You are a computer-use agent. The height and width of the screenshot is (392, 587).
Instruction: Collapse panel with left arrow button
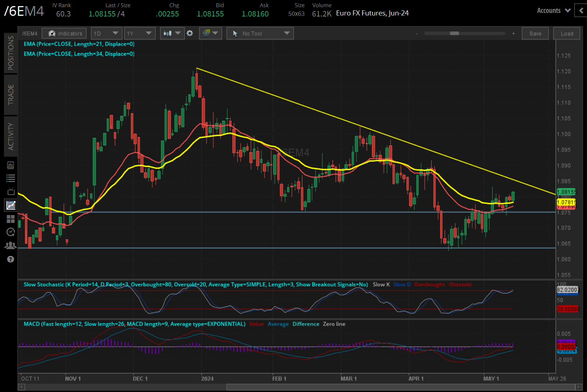click(x=581, y=10)
